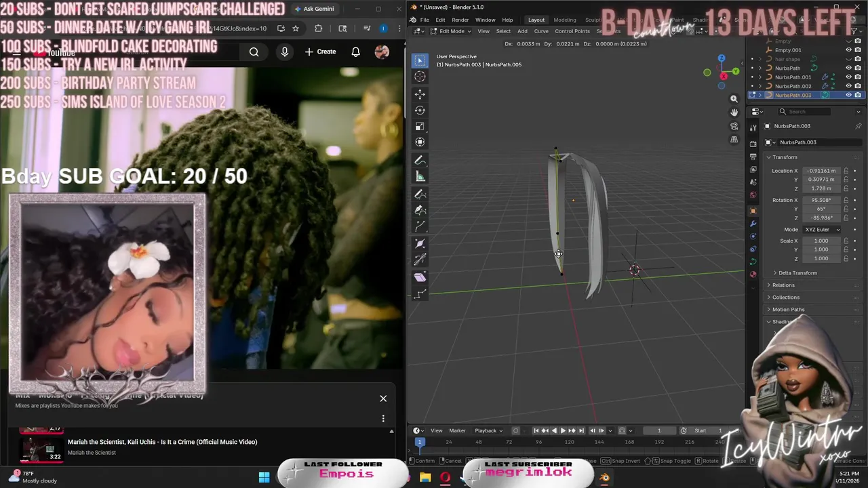Activate the combined Transform tool
The image size is (868, 488).
pos(420,142)
